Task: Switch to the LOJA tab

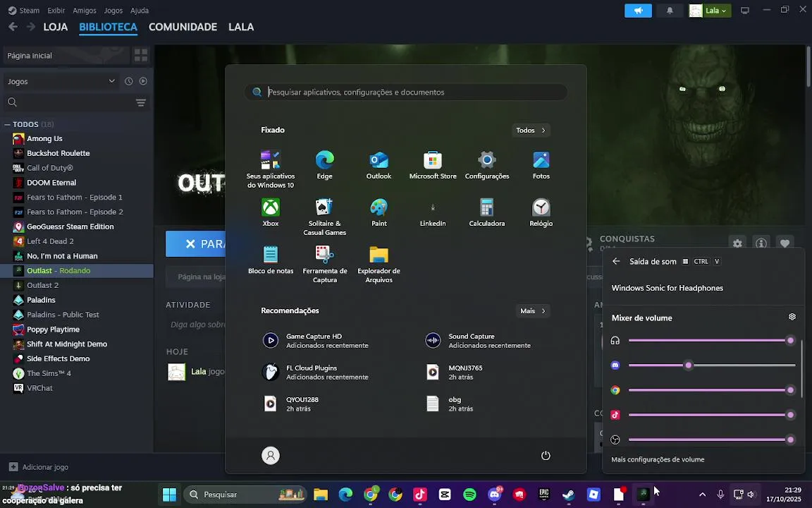Action: (56, 27)
